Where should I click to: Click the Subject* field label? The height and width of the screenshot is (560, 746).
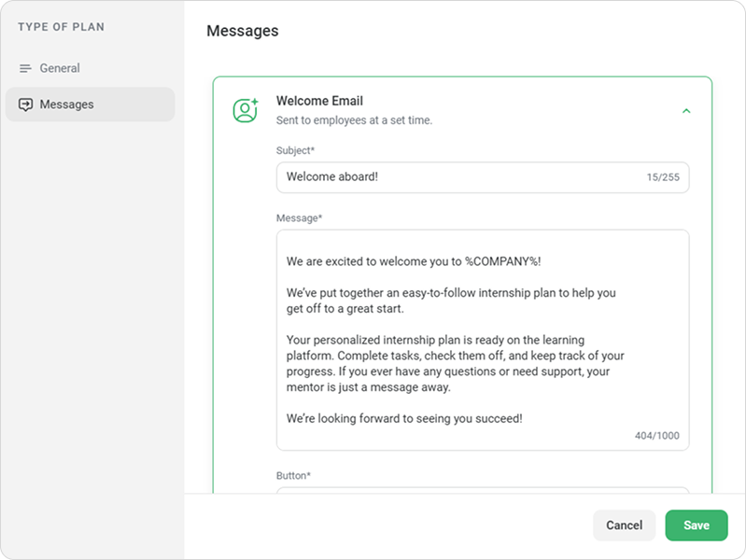[295, 151]
